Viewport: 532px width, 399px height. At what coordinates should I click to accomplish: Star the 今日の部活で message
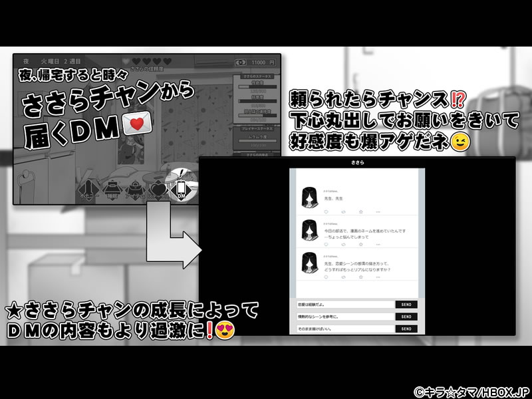[x=360, y=244]
